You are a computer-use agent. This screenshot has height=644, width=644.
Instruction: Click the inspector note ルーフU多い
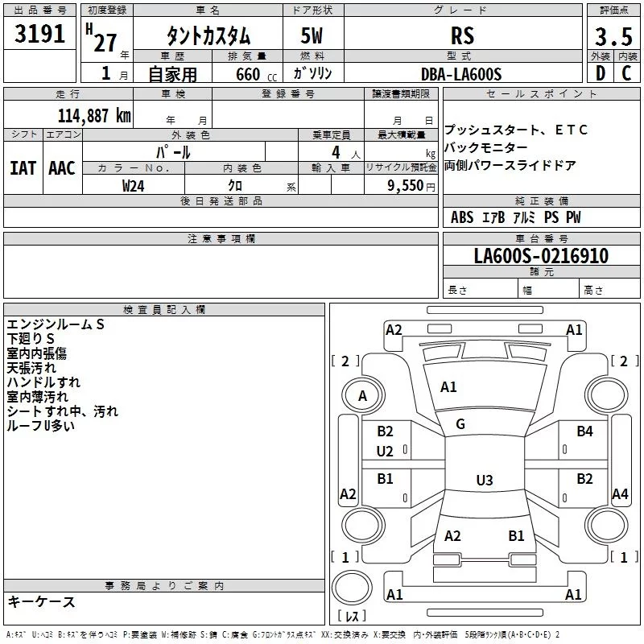[41, 426]
